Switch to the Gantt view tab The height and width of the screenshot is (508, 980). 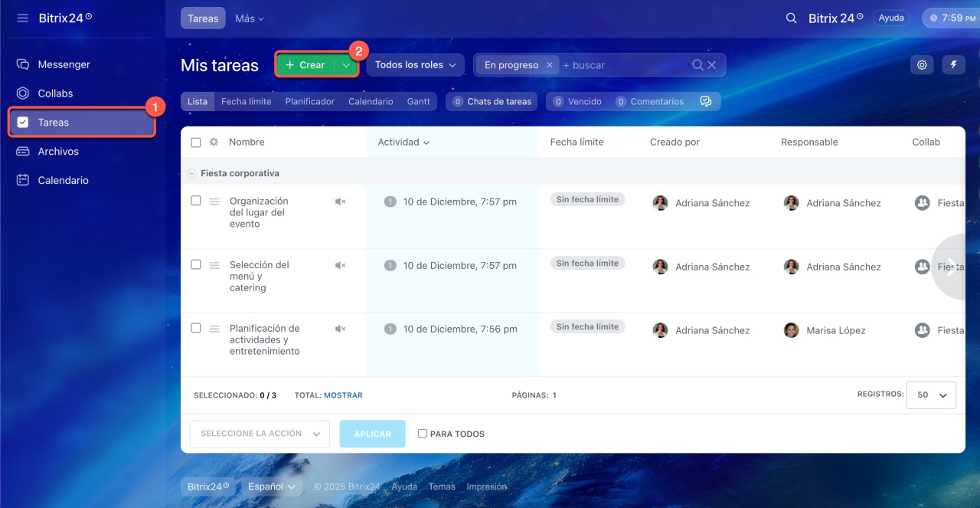pyautogui.click(x=418, y=101)
